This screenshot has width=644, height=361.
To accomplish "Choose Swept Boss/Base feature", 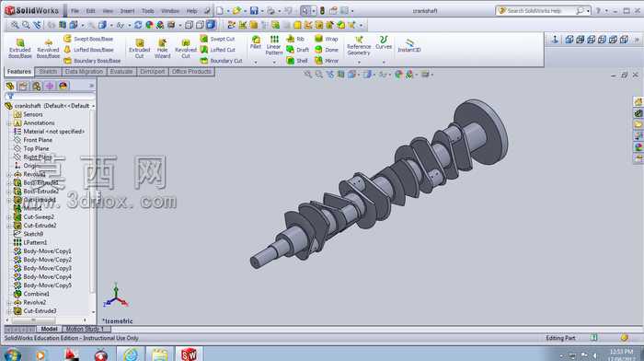I will tap(88, 39).
